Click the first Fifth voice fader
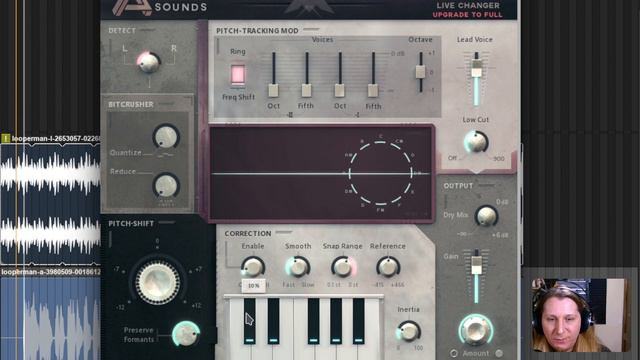640x360 pixels. pos(307,90)
